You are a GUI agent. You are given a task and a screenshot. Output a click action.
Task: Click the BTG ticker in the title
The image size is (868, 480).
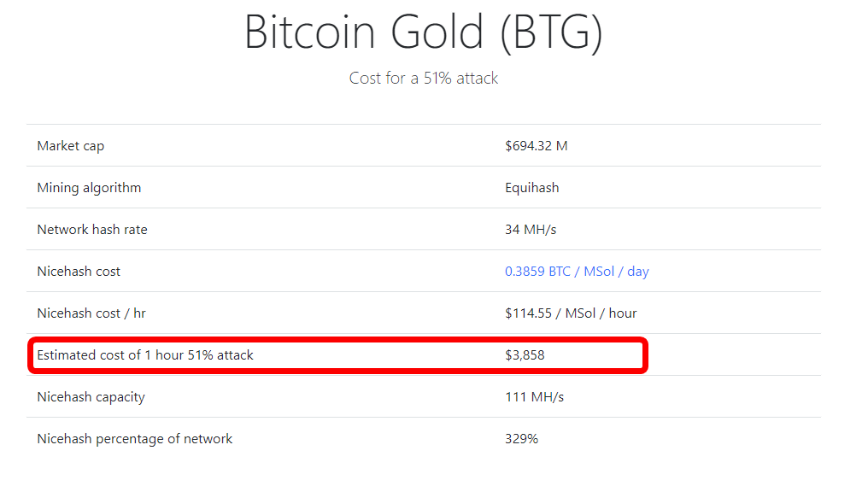tap(551, 32)
